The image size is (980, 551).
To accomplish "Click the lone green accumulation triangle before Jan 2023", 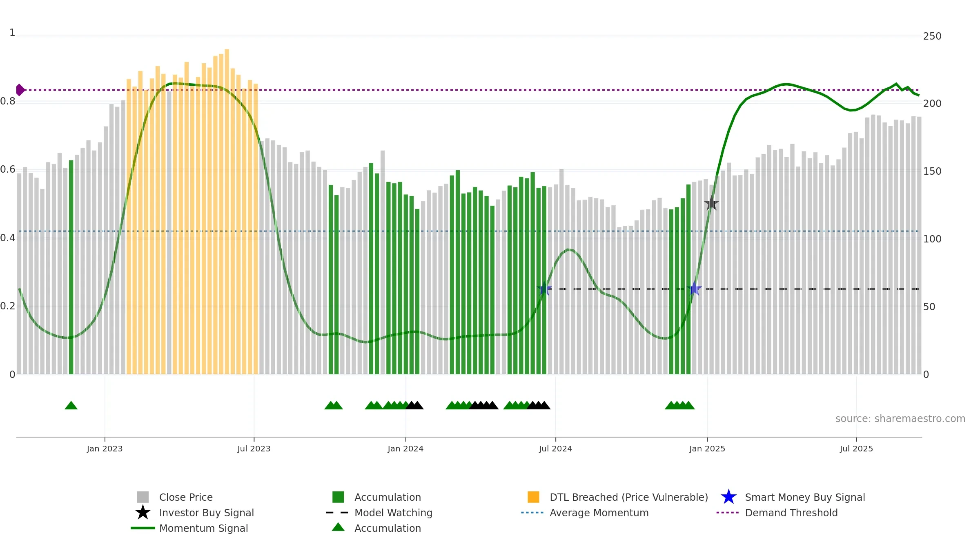I will click(71, 405).
